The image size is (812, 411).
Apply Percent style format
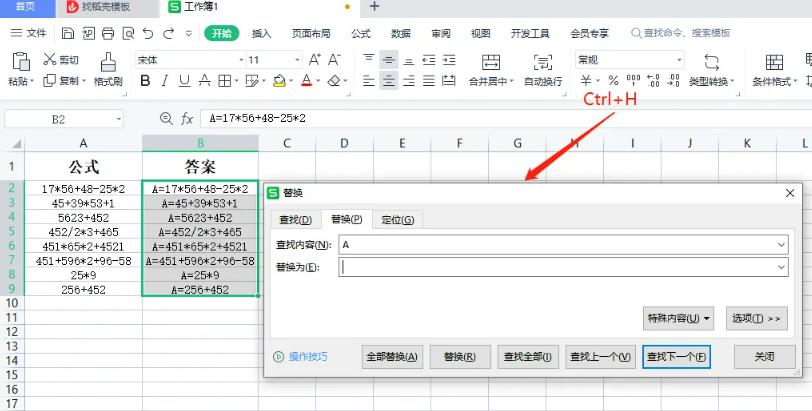coord(614,81)
